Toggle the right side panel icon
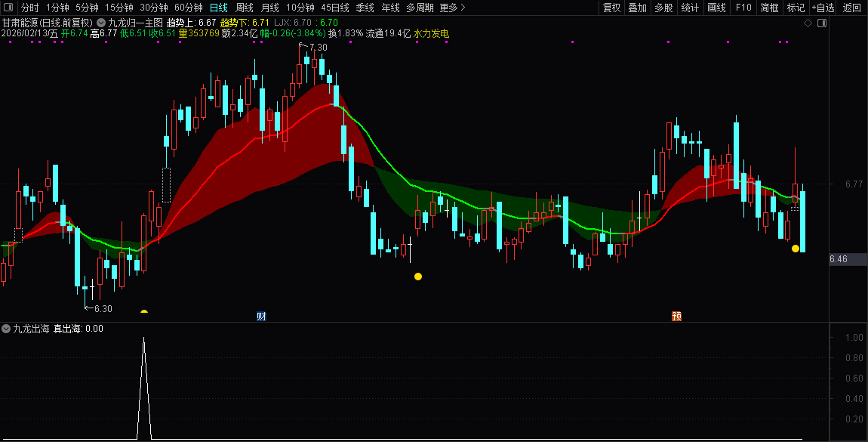Image resolution: width=868 pixels, height=442 pixels. pyautogui.click(x=822, y=23)
